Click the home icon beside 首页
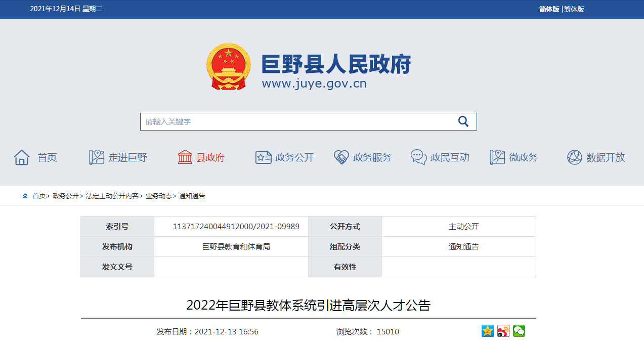This screenshot has width=644, height=345. [x=22, y=157]
